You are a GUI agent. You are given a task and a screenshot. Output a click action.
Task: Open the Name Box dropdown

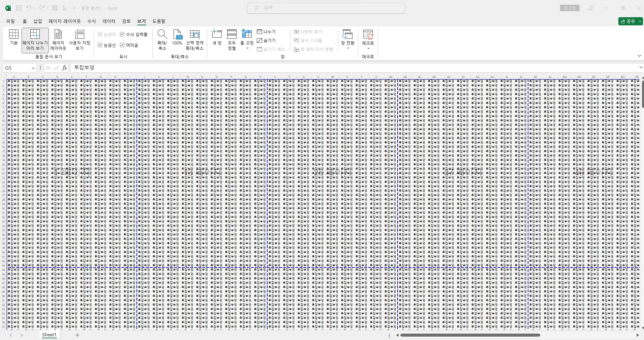pyautogui.click(x=33, y=68)
